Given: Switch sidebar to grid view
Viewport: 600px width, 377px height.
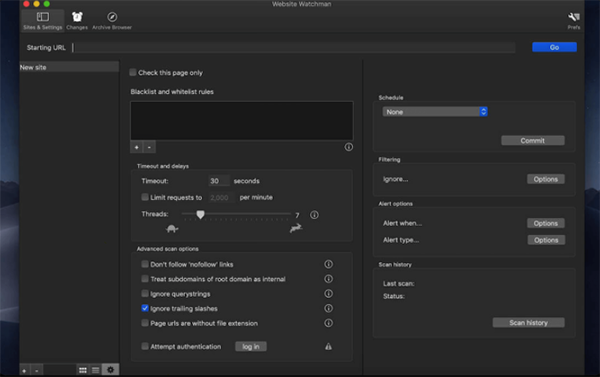Looking at the screenshot, I should tap(83, 370).
